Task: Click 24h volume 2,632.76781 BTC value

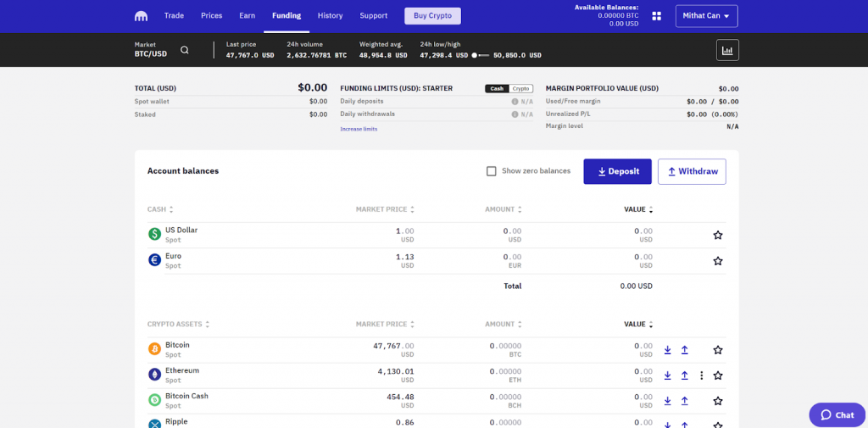Action: tap(317, 55)
